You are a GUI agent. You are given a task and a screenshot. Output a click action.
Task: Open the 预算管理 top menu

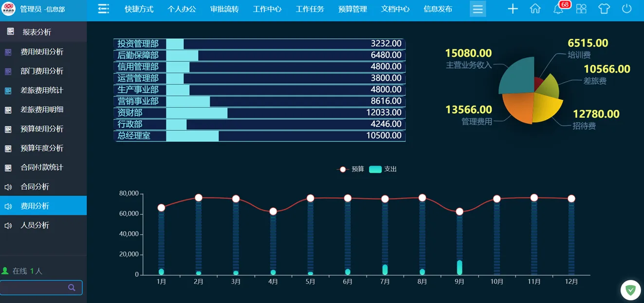352,9
